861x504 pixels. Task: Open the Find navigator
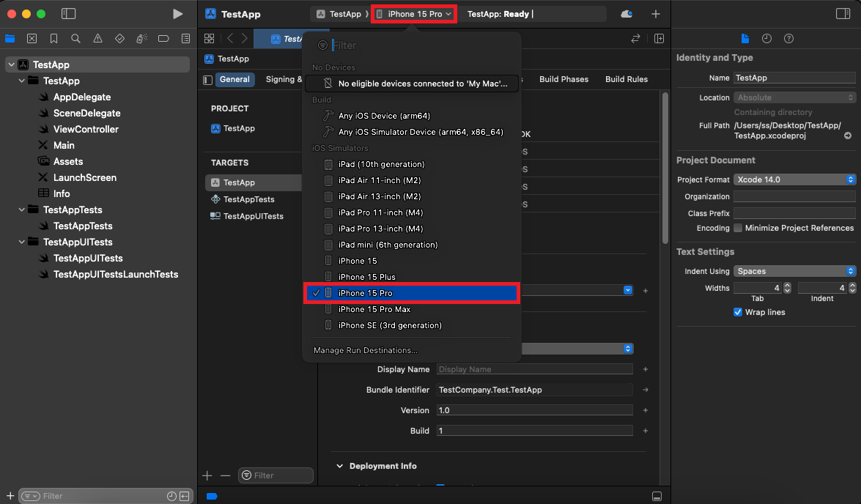(75, 38)
